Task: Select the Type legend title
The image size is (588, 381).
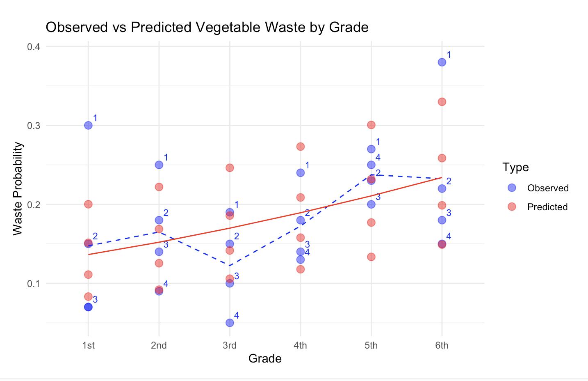Action: [515, 168]
